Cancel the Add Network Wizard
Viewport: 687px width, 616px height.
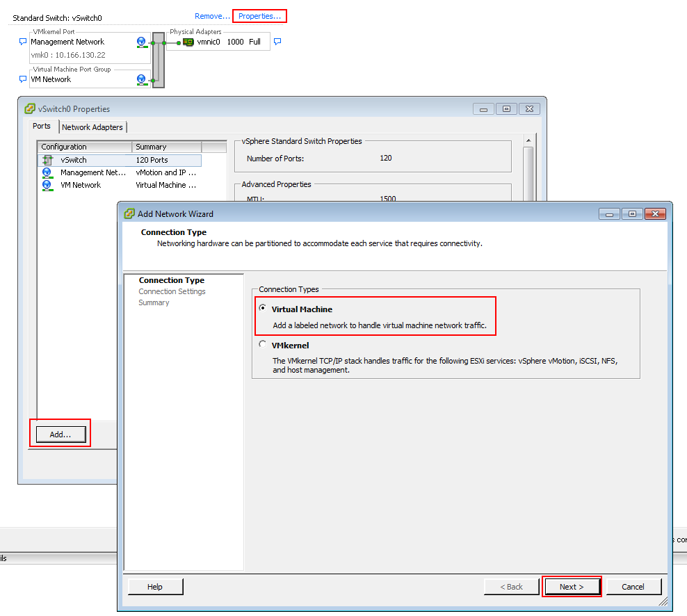(x=633, y=587)
